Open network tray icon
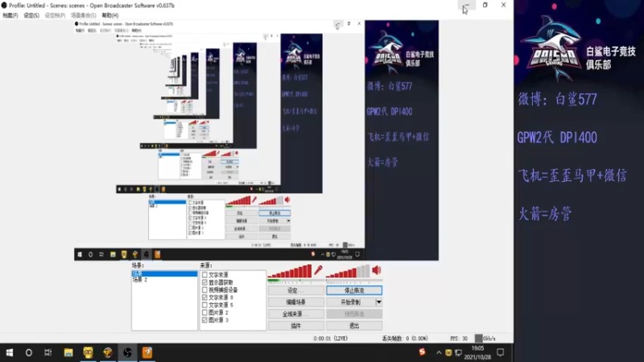 458,352
